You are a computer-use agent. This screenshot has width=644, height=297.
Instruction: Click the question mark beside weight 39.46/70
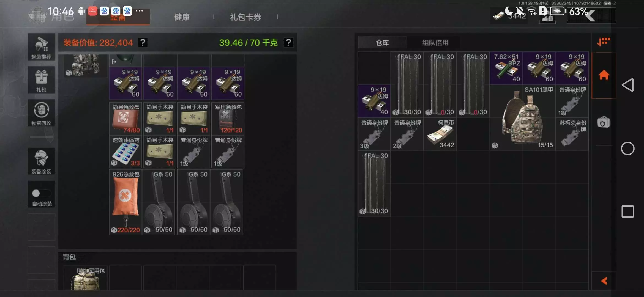288,43
